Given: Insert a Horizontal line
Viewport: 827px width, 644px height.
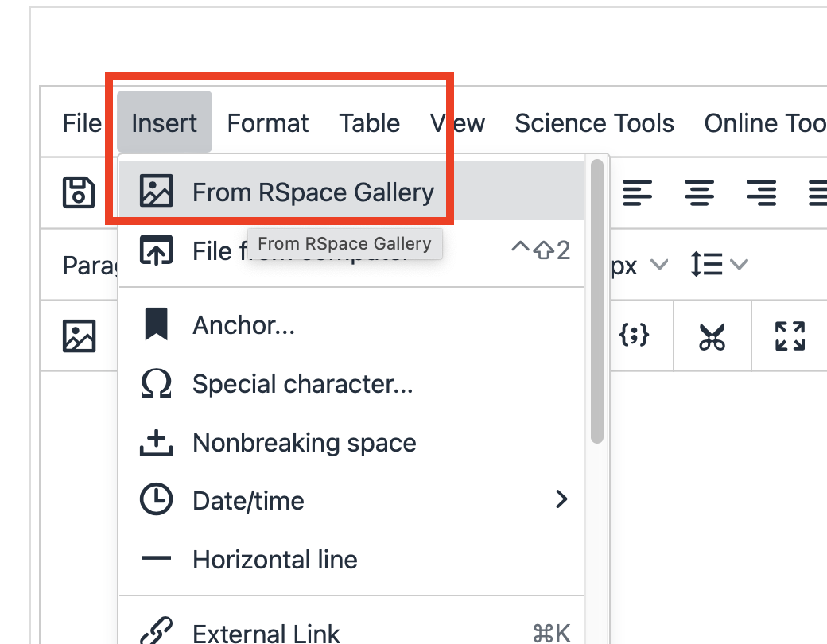Looking at the screenshot, I should coord(351,559).
